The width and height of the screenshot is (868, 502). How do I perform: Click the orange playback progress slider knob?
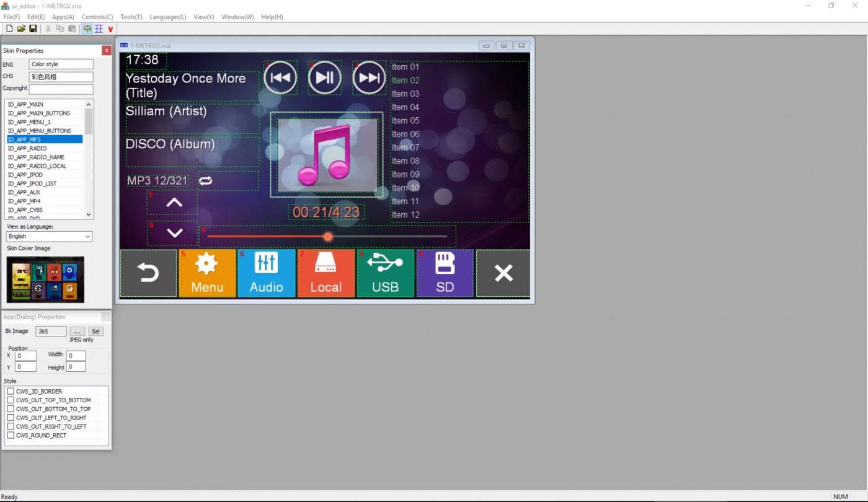[328, 237]
